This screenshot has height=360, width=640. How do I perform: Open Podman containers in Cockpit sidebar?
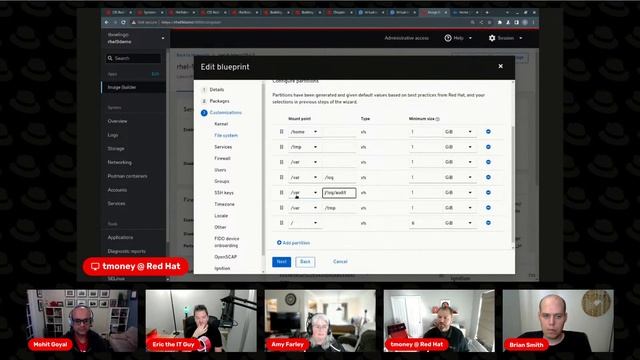coord(127,176)
